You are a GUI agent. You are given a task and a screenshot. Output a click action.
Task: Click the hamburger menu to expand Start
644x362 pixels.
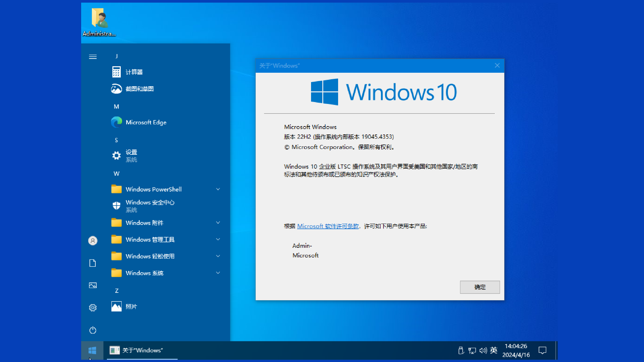[x=92, y=57]
